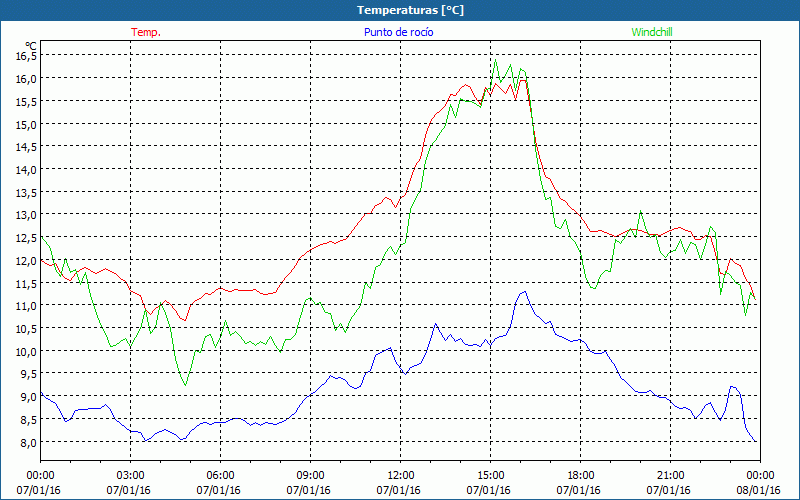Click the 10,0 y-axis value
The width and height of the screenshot is (800, 500).
(x=26, y=352)
